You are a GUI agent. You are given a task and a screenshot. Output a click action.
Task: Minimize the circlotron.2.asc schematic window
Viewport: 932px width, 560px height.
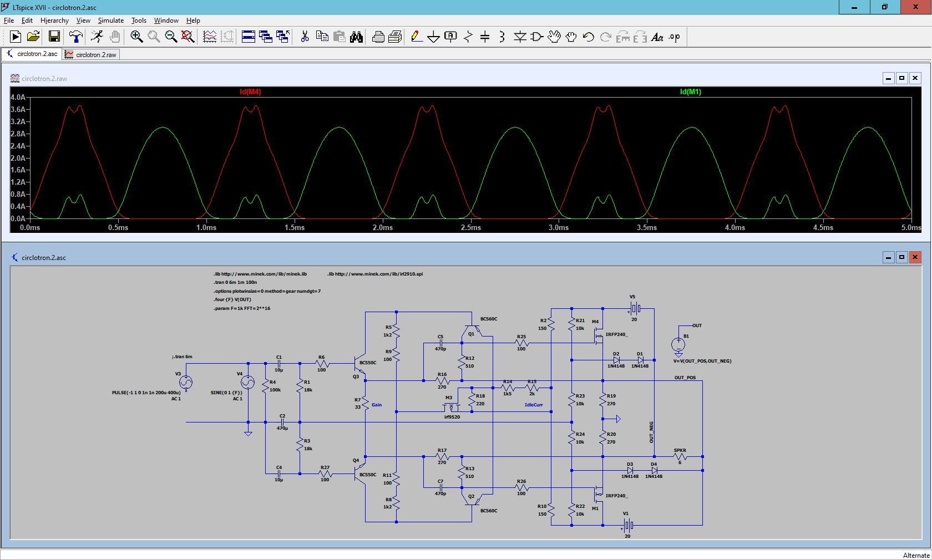(888, 257)
